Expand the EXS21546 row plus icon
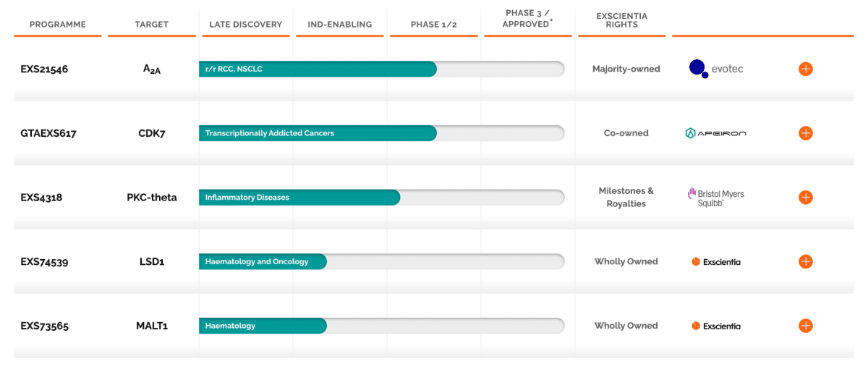 point(805,69)
